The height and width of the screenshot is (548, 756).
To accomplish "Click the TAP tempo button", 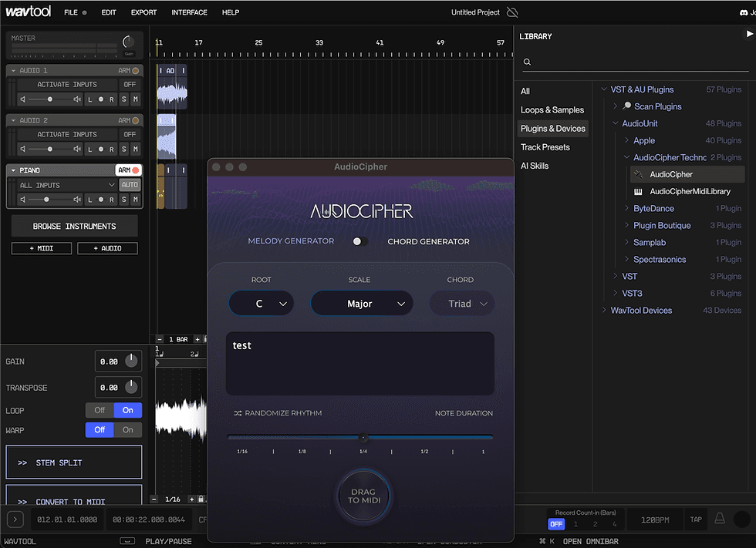I will click(696, 519).
